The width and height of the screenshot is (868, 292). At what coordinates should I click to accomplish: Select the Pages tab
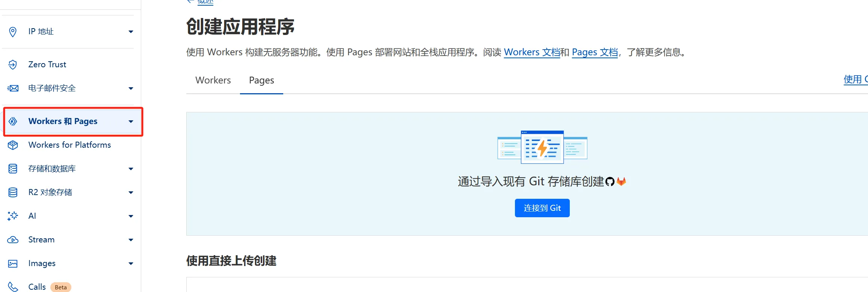point(261,80)
